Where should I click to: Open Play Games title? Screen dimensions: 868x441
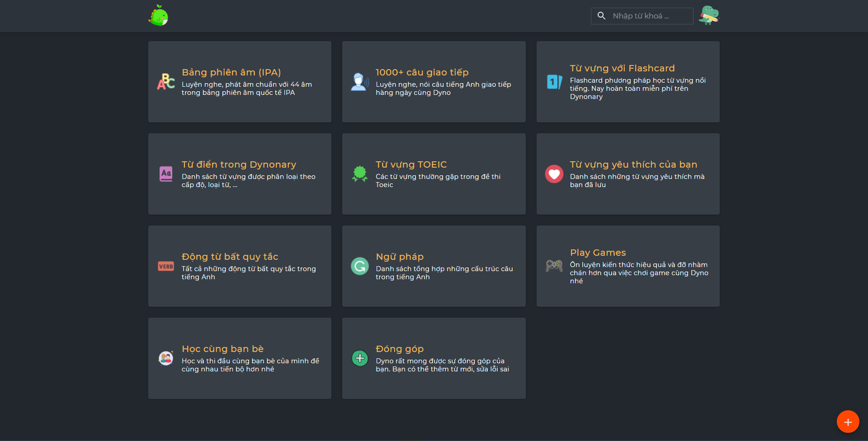598,253
